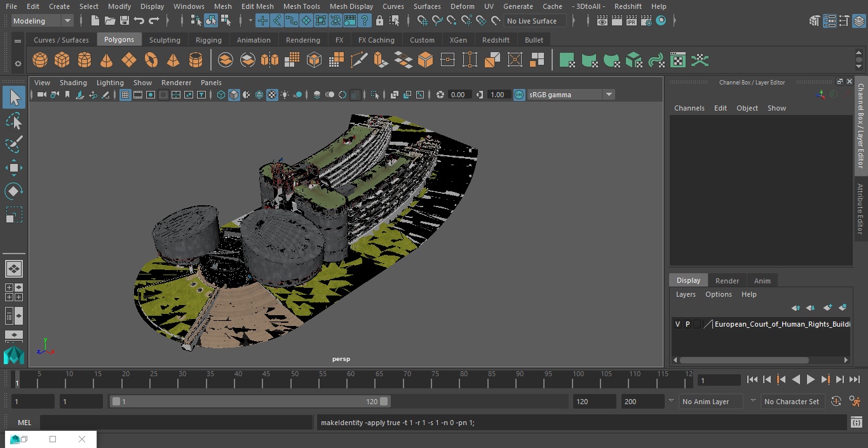The image size is (868, 448).
Task: Activate the Rotate tool in toolbox
Action: [x=13, y=191]
